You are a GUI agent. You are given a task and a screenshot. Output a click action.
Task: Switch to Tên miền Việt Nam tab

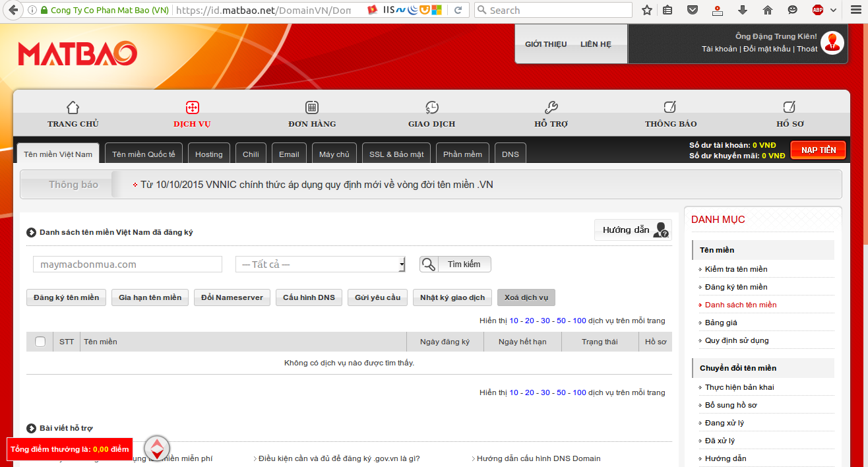coord(58,154)
